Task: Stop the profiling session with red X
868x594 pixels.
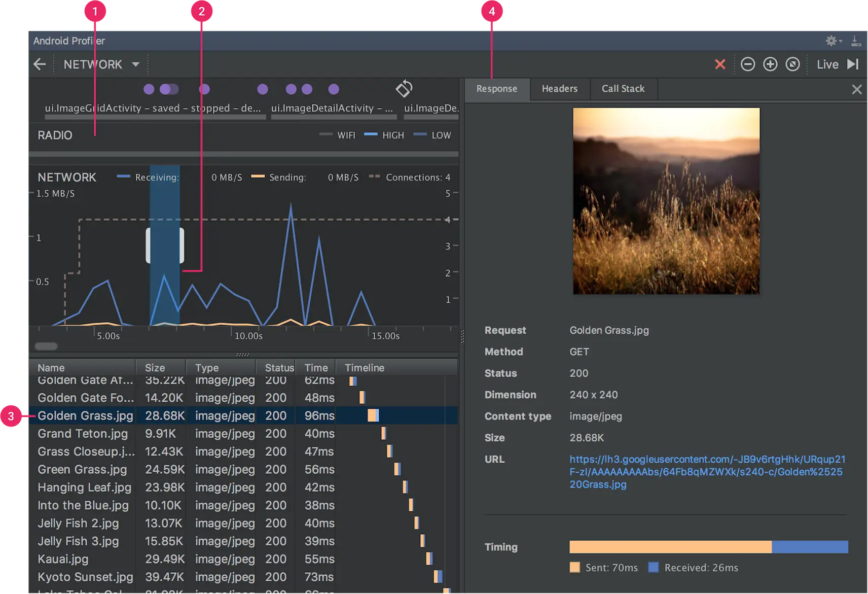Action: pyautogui.click(x=720, y=64)
